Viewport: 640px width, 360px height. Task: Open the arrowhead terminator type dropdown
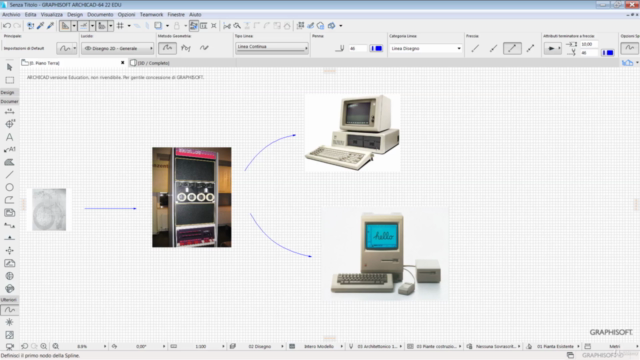553,48
